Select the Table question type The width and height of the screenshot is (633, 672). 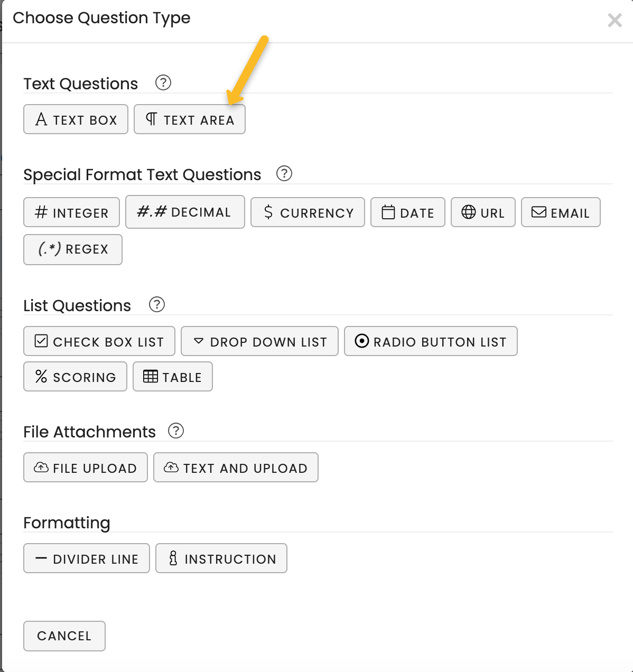tap(172, 376)
